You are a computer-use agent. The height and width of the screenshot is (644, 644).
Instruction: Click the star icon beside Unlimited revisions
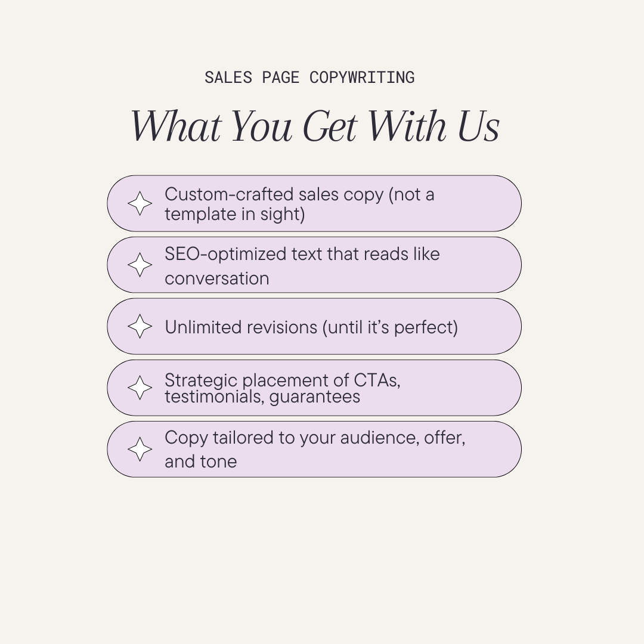pyautogui.click(x=140, y=327)
